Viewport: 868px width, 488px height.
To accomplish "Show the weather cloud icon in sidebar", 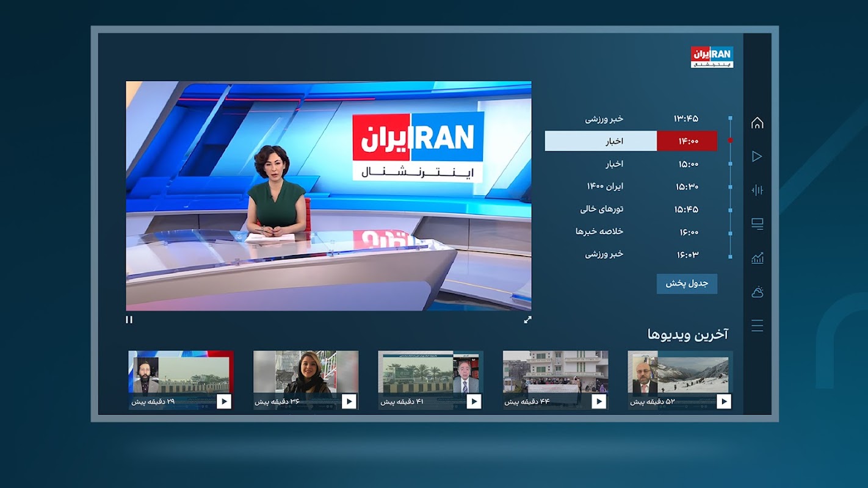I will pos(757,292).
